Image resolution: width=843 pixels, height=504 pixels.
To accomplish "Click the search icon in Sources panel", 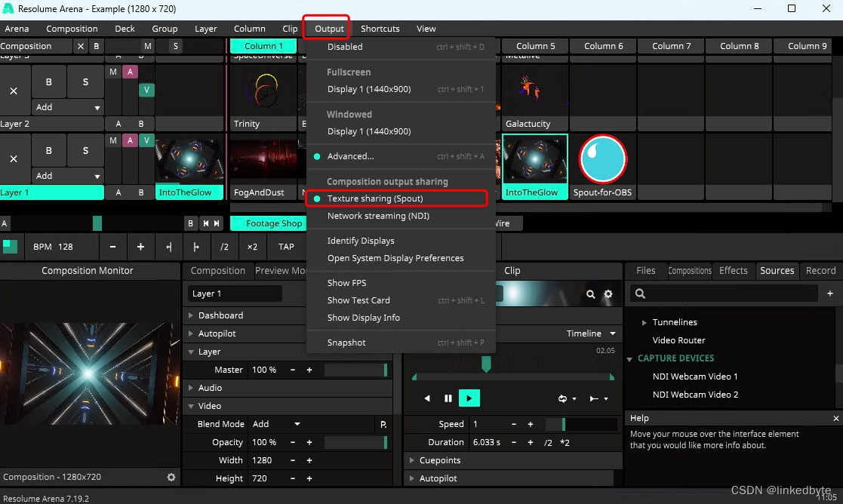I will (x=640, y=293).
